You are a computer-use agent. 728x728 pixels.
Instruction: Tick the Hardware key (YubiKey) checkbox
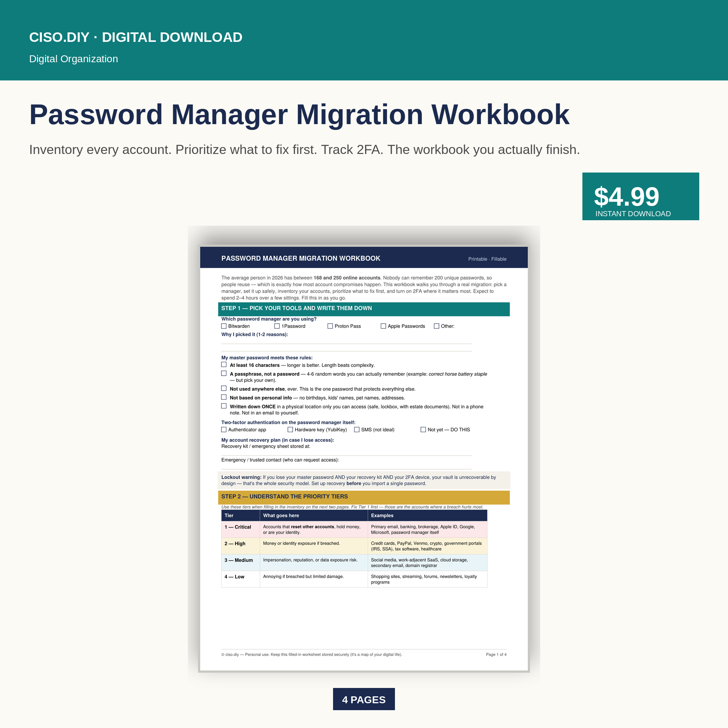pos(290,430)
